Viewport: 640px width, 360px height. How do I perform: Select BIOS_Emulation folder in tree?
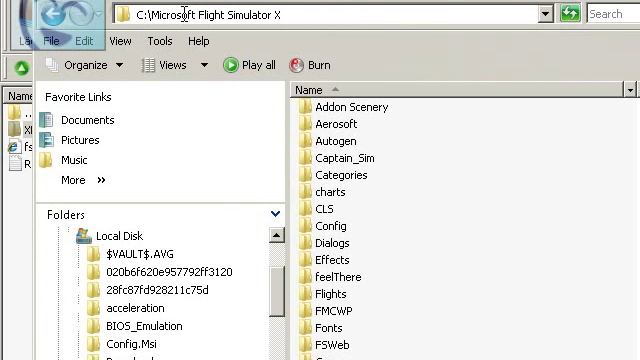(144, 326)
